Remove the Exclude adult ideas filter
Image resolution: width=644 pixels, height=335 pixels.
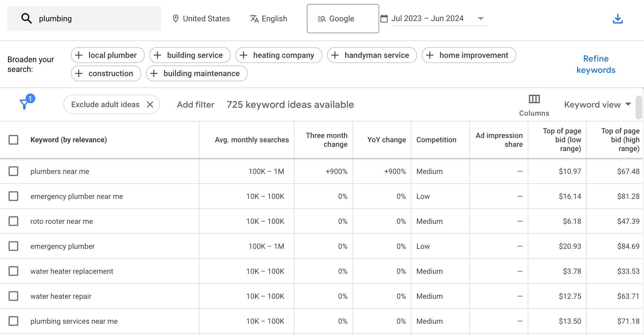150,104
